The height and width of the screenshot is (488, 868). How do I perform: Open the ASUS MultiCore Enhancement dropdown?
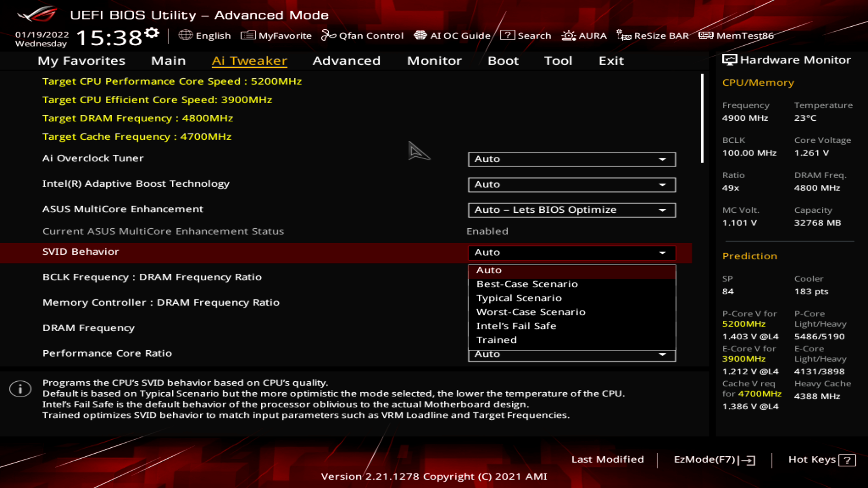571,210
